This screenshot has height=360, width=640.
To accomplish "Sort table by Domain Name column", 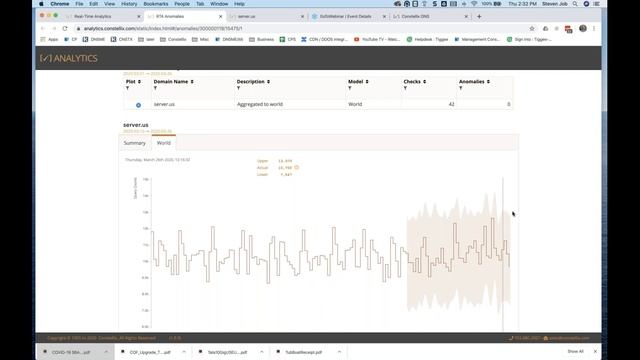I will 192,82.
